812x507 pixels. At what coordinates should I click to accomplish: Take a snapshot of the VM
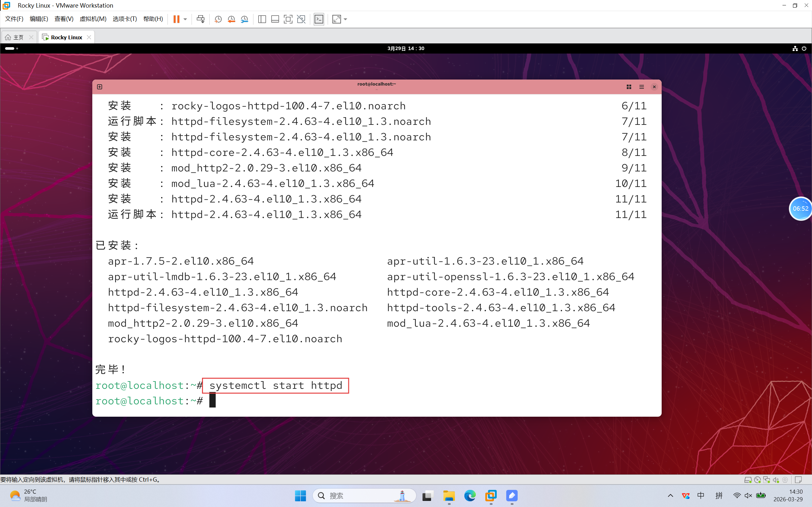[x=218, y=19]
